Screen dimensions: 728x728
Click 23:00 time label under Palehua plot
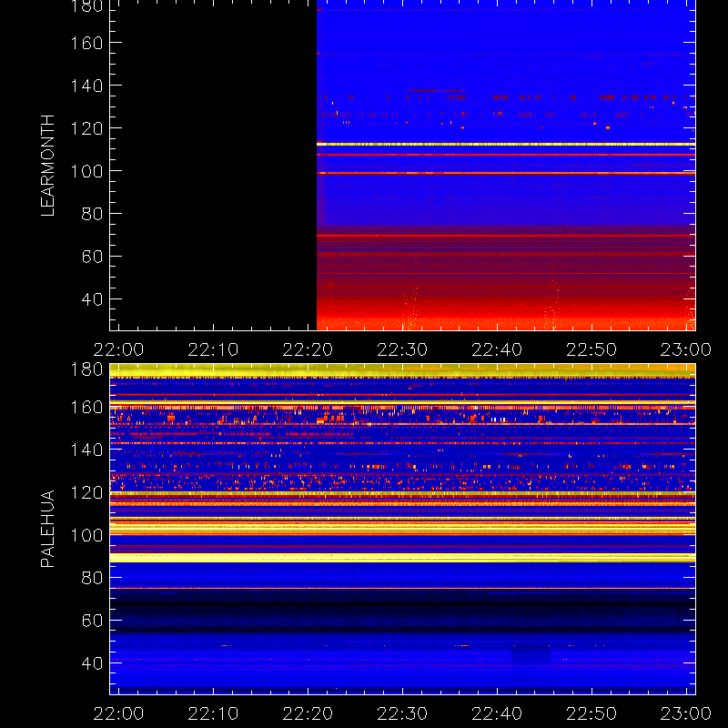(x=686, y=713)
